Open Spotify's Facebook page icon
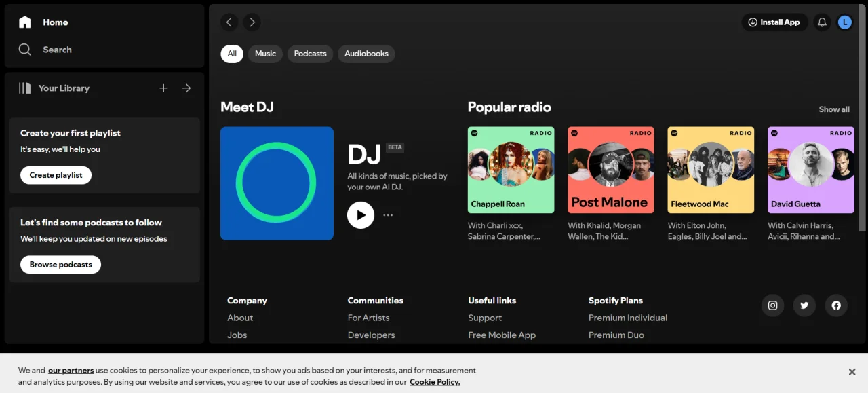The image size is (868, 393). (836, 305)
